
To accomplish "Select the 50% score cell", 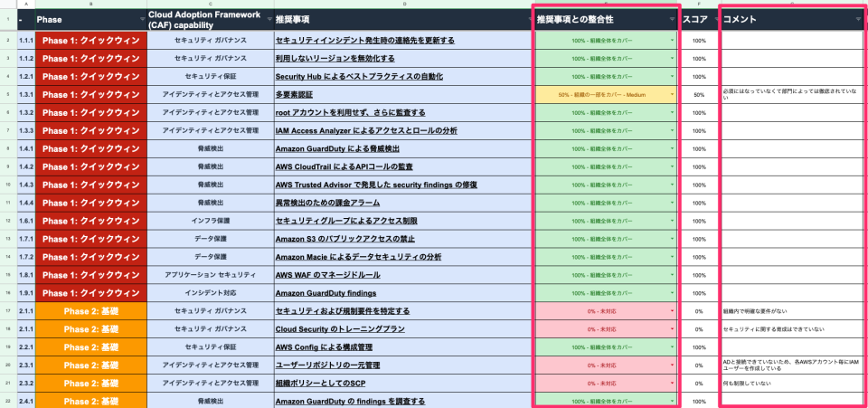I will coord(698,95).
